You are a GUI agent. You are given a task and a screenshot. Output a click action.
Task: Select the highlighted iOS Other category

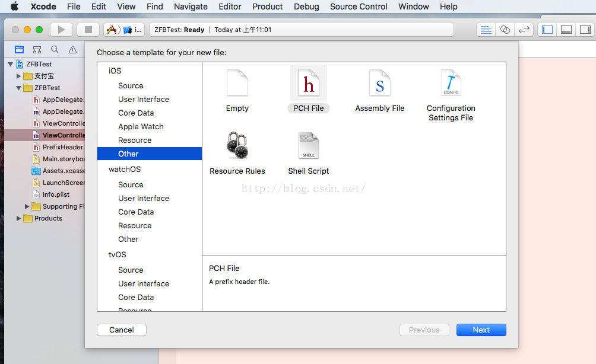tap(150, 154)
